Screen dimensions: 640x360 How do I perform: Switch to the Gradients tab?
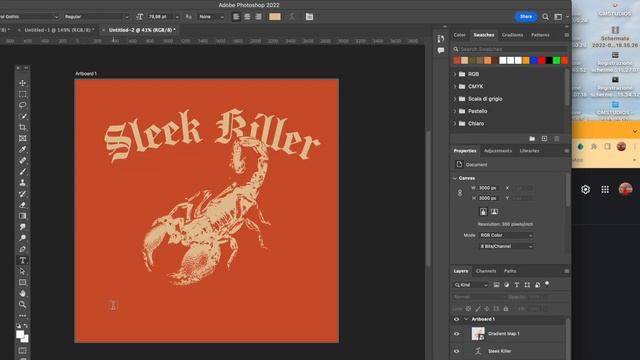pyautogui.click(x=512, y=35)
